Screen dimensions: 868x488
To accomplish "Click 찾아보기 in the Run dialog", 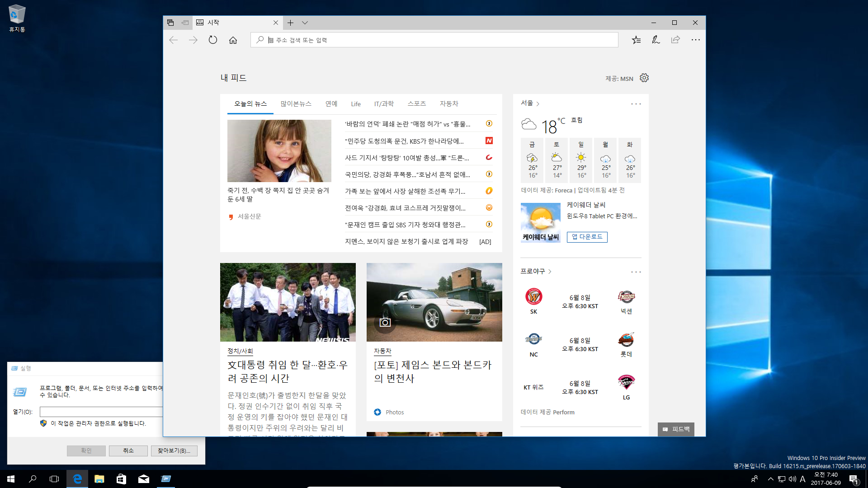I will click(x=174, y=450).
